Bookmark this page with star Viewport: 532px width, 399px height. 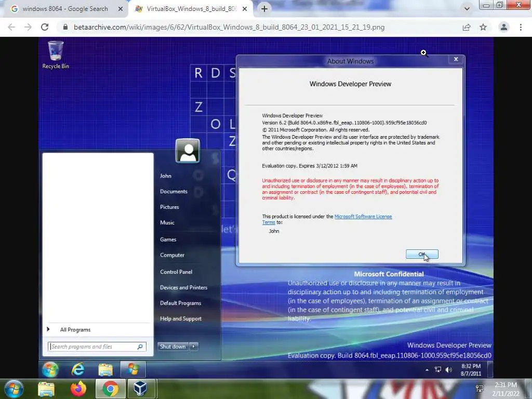pyautogui.click(x=483, y=27)
